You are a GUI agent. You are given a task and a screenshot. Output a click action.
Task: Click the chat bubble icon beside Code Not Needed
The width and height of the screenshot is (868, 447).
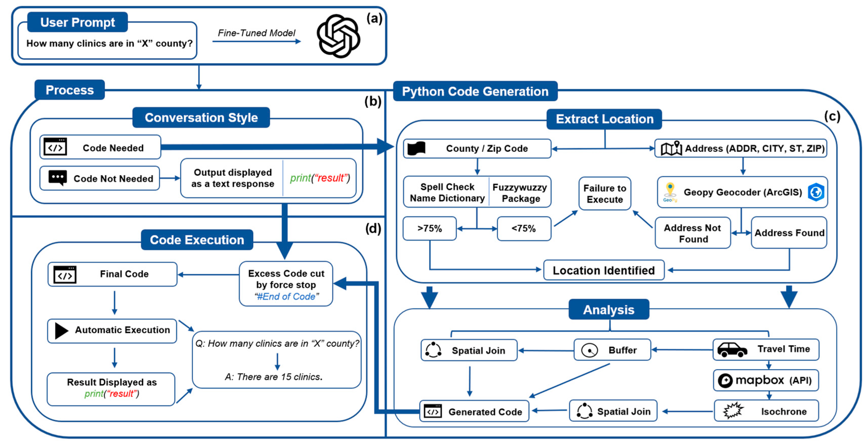[x=58, y=178]
